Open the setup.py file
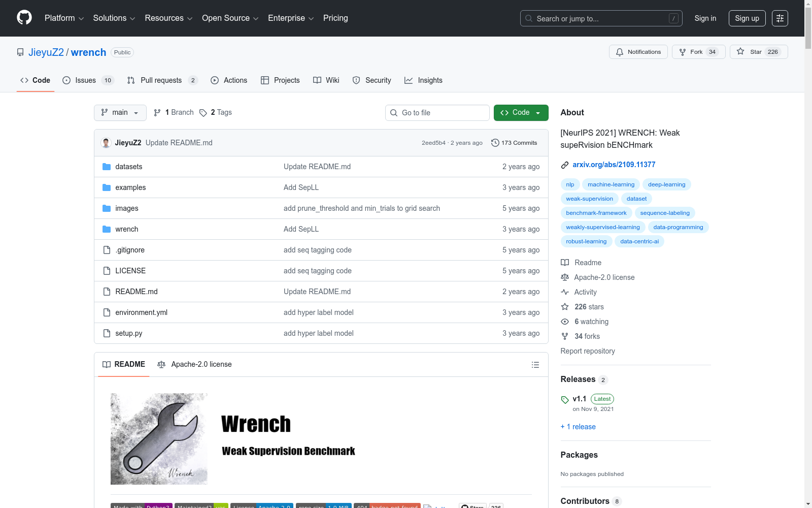This screenshot has width=812, height=508. (x=129, y=333)
